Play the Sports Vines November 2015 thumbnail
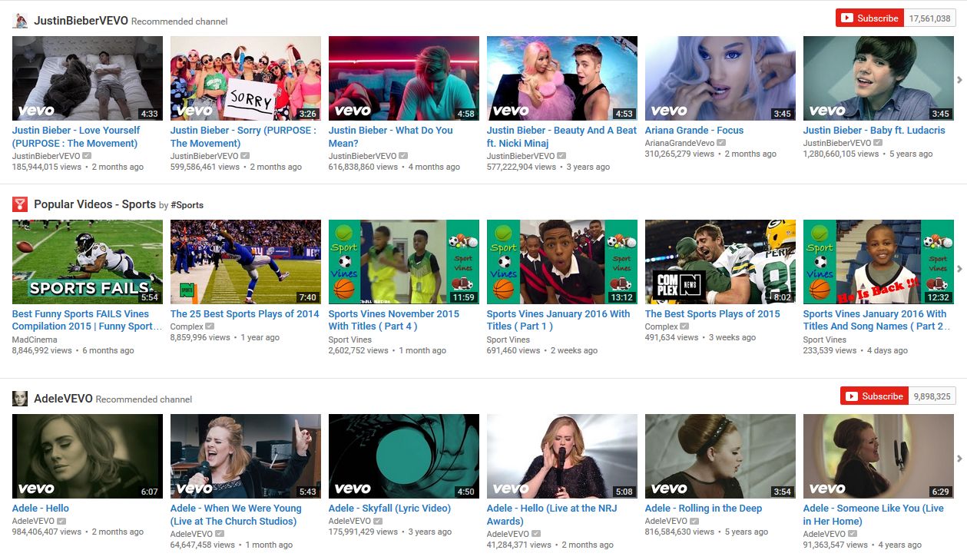The height and width of the screenshot is (560, 967). (x=404, y=262)
